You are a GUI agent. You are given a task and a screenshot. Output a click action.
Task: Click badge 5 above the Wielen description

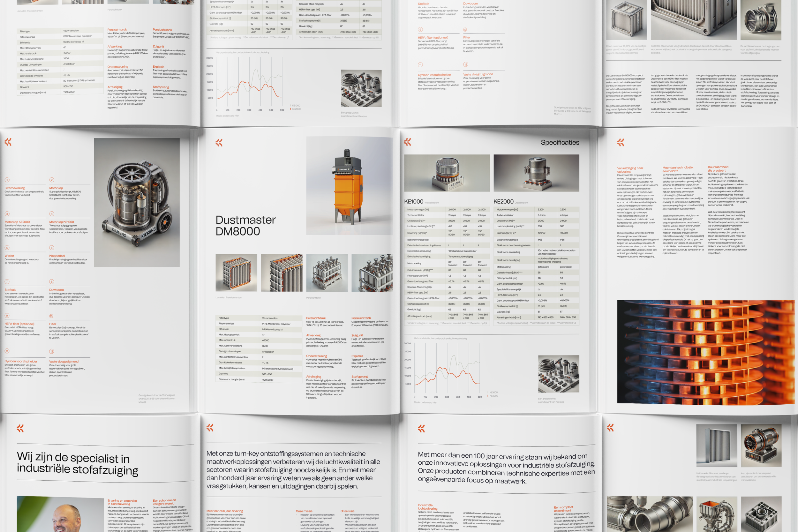(7, 248)
